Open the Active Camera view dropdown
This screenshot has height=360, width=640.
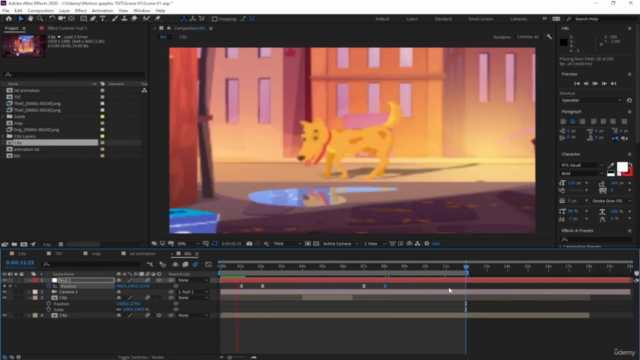(x=340, y=244)
